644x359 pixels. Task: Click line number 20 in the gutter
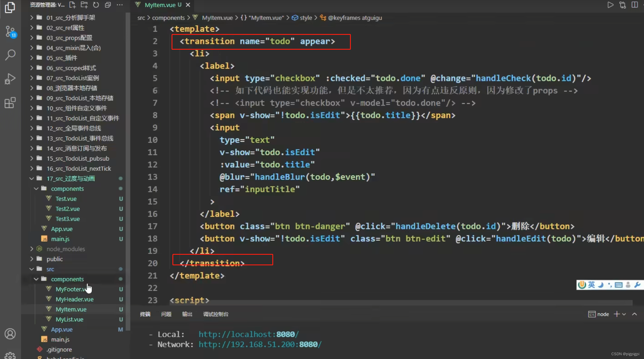tap(152, 263)
